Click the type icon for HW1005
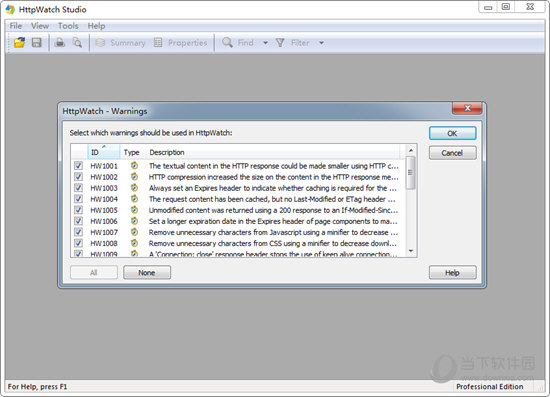This screenshot has width=550, height=397. tap(134, 210)
